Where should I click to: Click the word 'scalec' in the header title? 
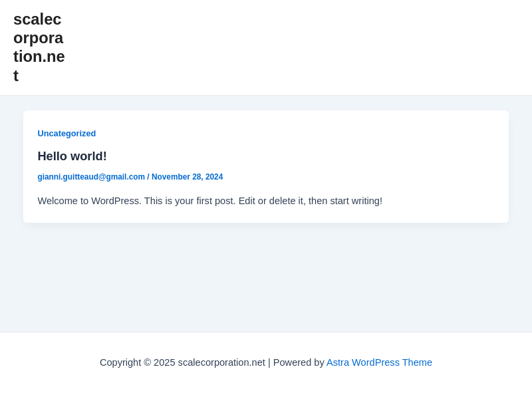point(37,19)
